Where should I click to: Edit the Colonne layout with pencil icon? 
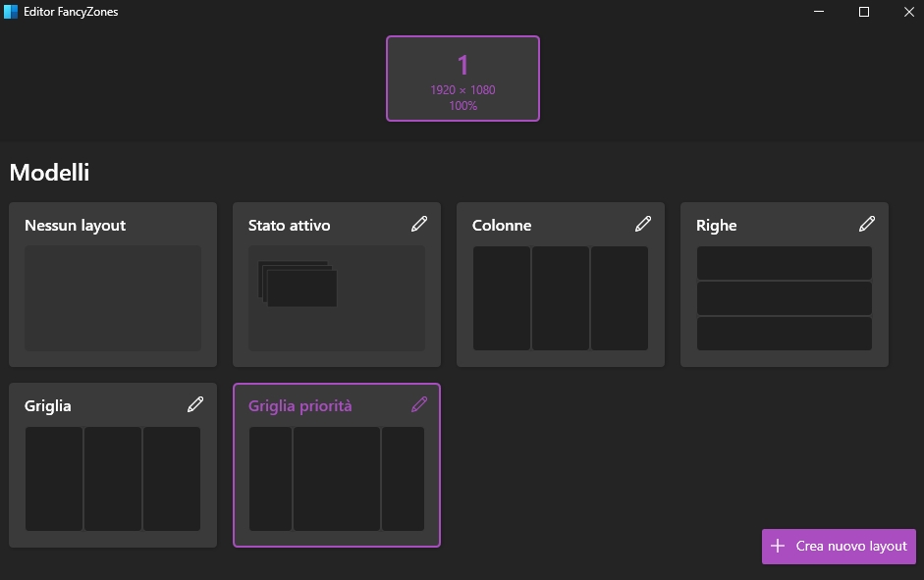click(x=643, y=224)
